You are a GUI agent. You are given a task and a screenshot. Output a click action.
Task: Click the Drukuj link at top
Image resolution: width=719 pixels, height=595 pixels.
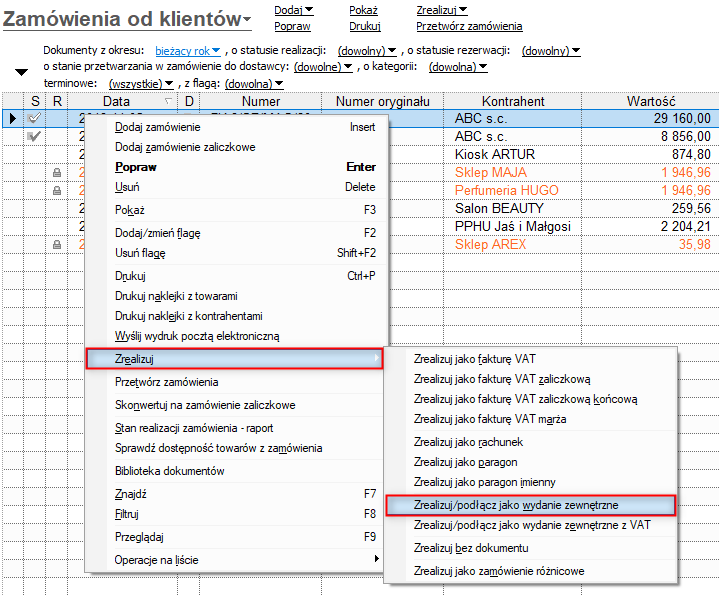pyautogui.click(x=365, y=26)
